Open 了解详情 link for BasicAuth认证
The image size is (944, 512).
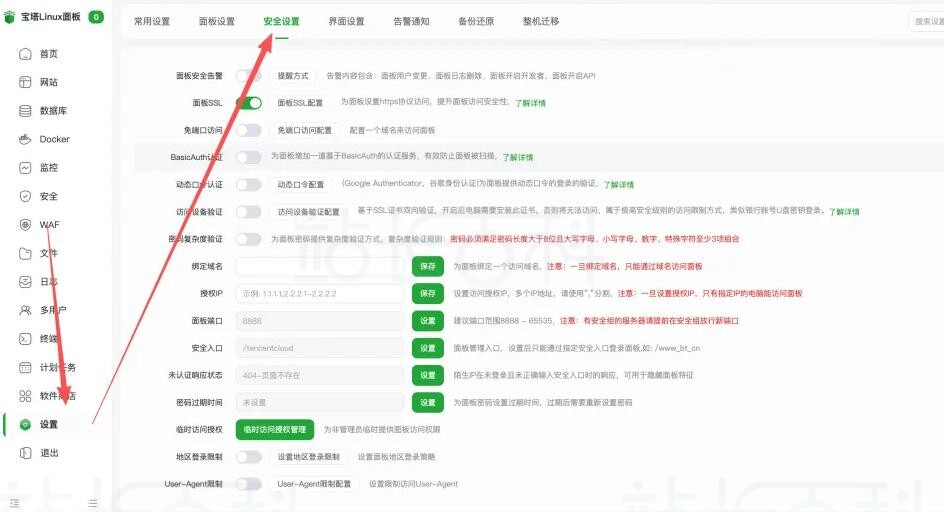click(x=518, y=157)
